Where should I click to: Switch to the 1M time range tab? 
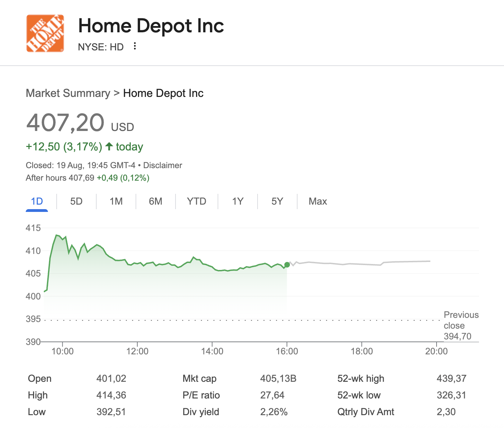[x=116, y=201]
